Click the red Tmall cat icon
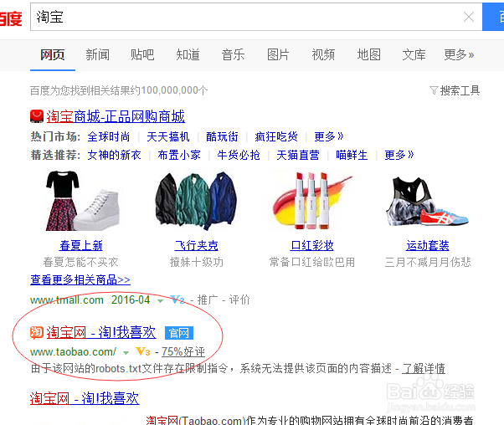504x425 pixels. point(37,116)
